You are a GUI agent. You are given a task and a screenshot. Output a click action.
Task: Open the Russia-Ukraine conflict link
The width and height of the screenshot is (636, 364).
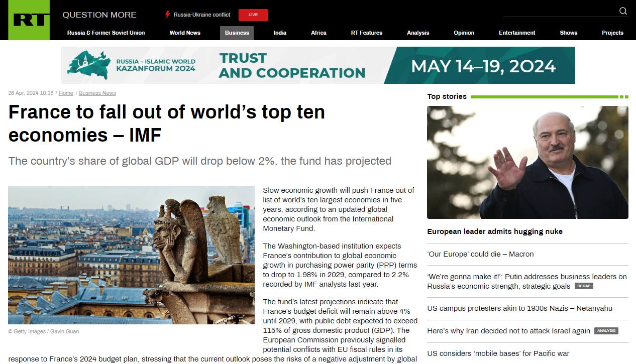pos(202,15)
